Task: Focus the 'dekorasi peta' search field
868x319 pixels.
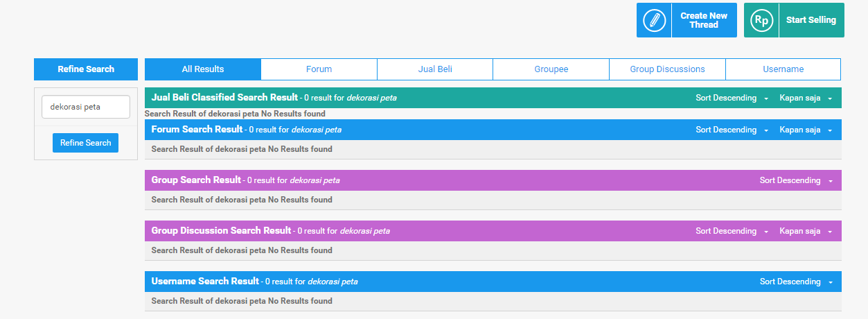Action: coord(86,107)
